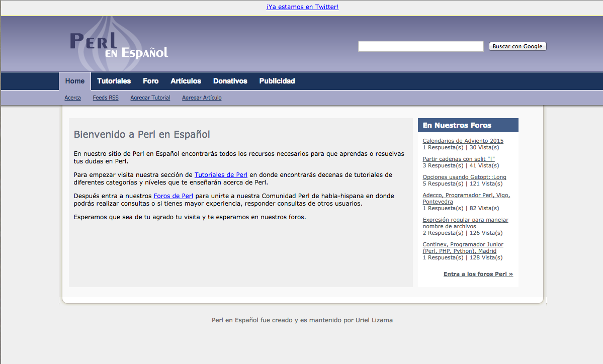Click the Perl en Español logo

(x=118, y=44)
